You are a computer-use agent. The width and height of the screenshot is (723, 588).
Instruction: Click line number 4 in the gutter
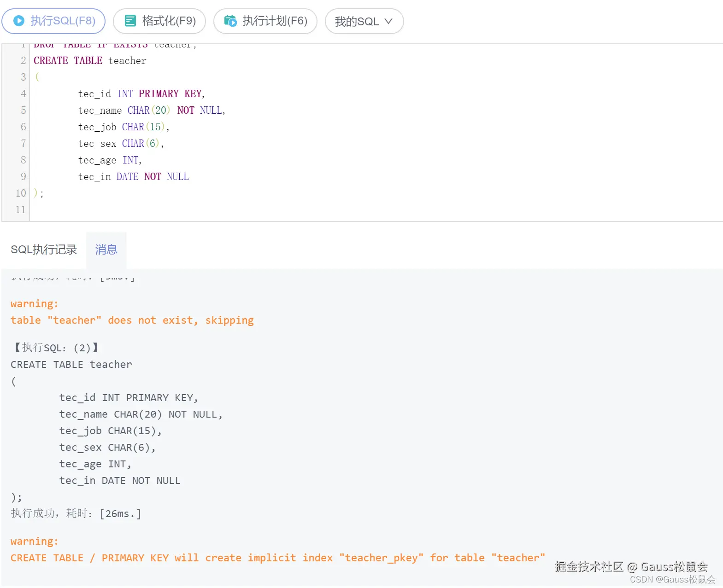24,94
